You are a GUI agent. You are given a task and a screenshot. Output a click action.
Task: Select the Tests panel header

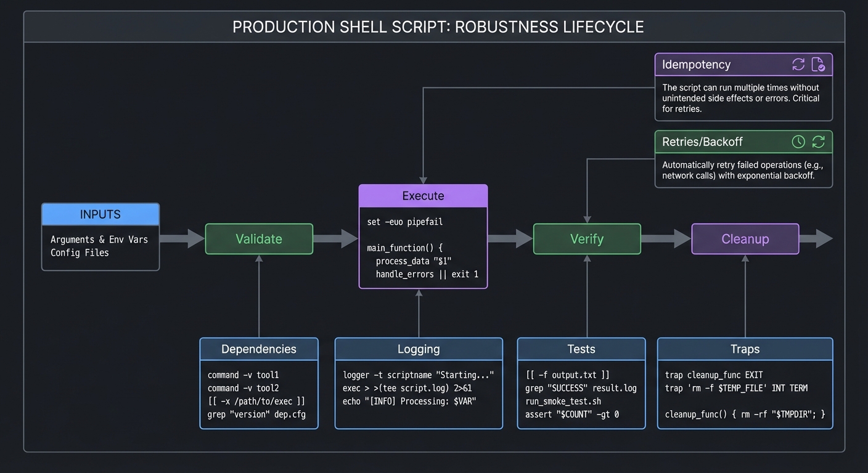tap(581, 349)
